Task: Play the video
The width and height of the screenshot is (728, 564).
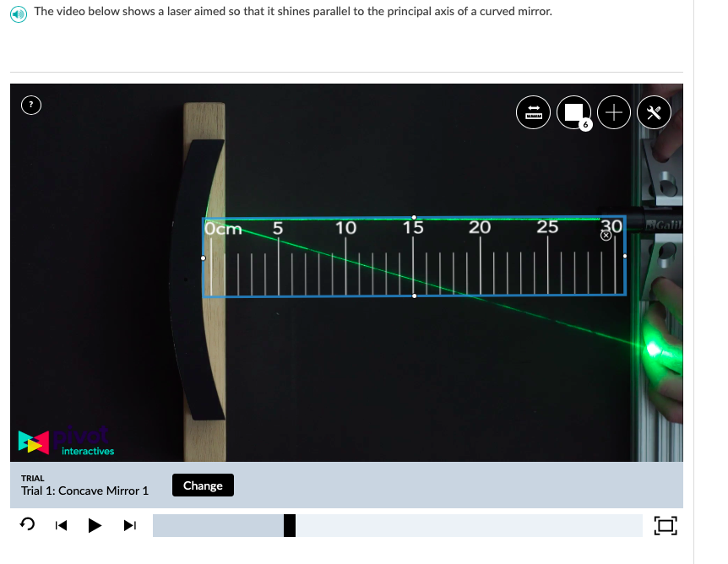Action: pos(95,524)
